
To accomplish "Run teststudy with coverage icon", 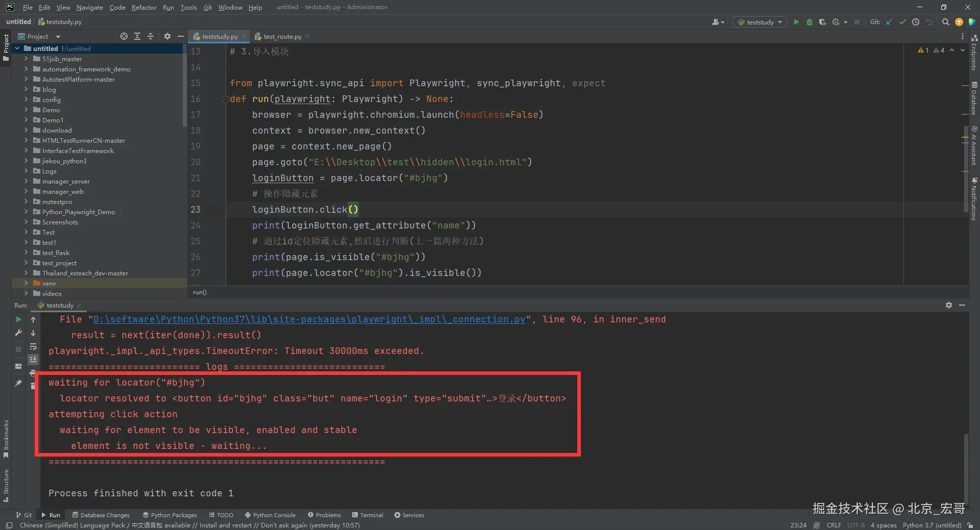I will pos(822,22).
